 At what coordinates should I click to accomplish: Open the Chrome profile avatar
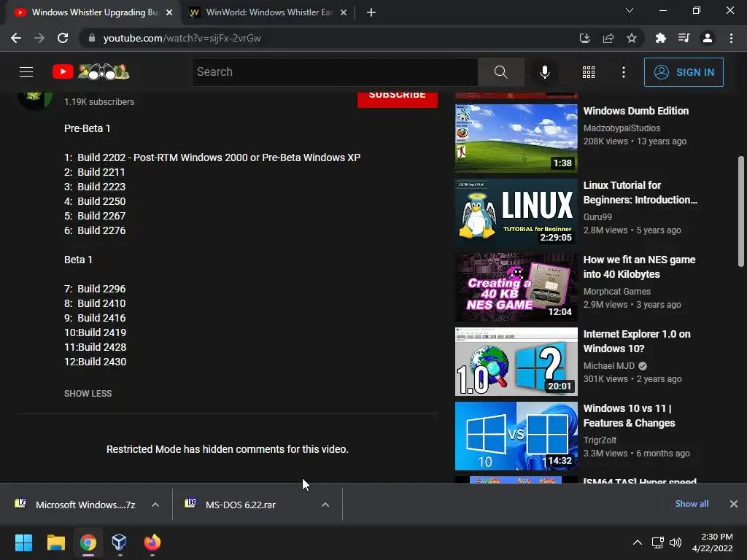point(708,38)
